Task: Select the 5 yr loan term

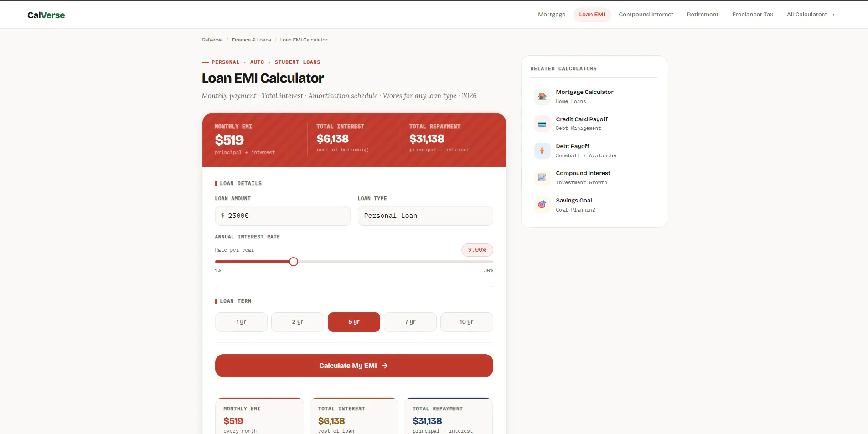Action: 354,322
